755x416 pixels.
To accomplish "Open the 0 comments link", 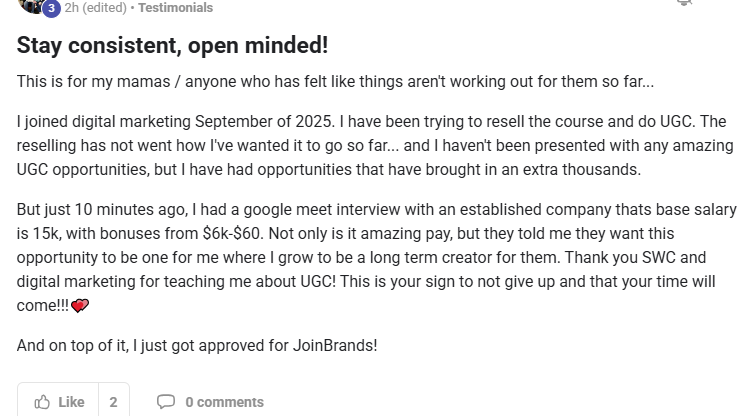I will pyautogui.click(x=224, y=402).
